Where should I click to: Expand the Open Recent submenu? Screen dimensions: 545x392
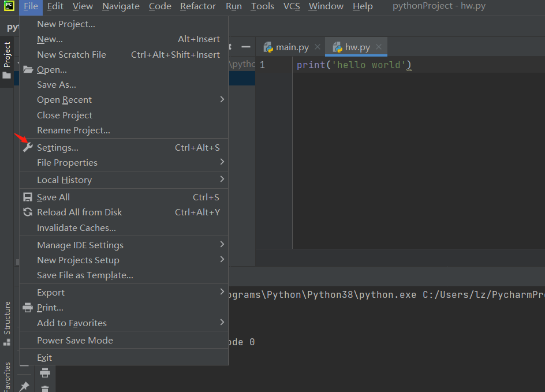point(124,100)
